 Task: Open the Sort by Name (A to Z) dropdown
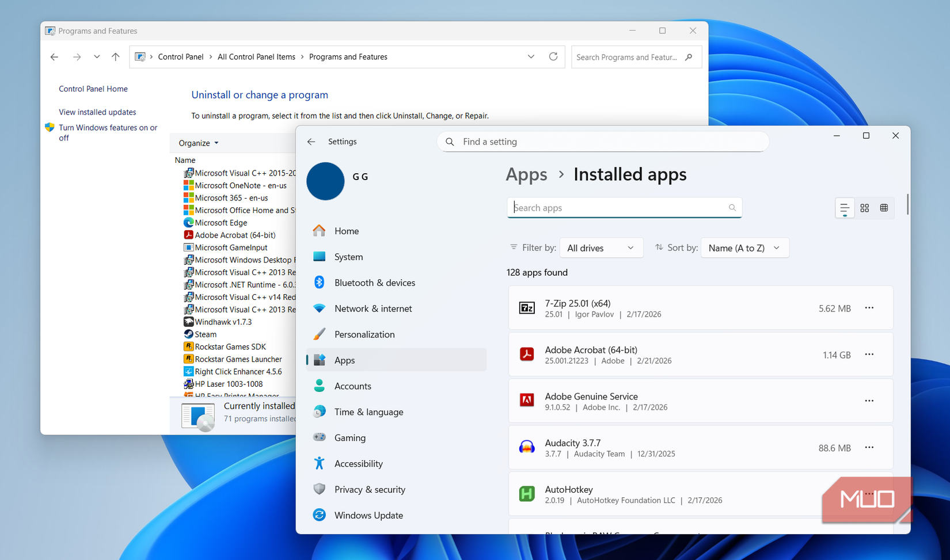744,248
